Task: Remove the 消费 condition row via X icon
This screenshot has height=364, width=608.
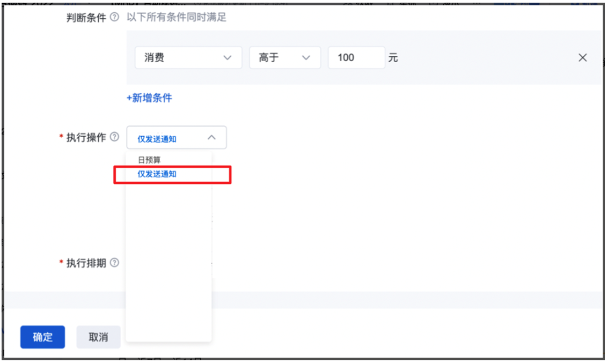Action: [x=583, y=57]
